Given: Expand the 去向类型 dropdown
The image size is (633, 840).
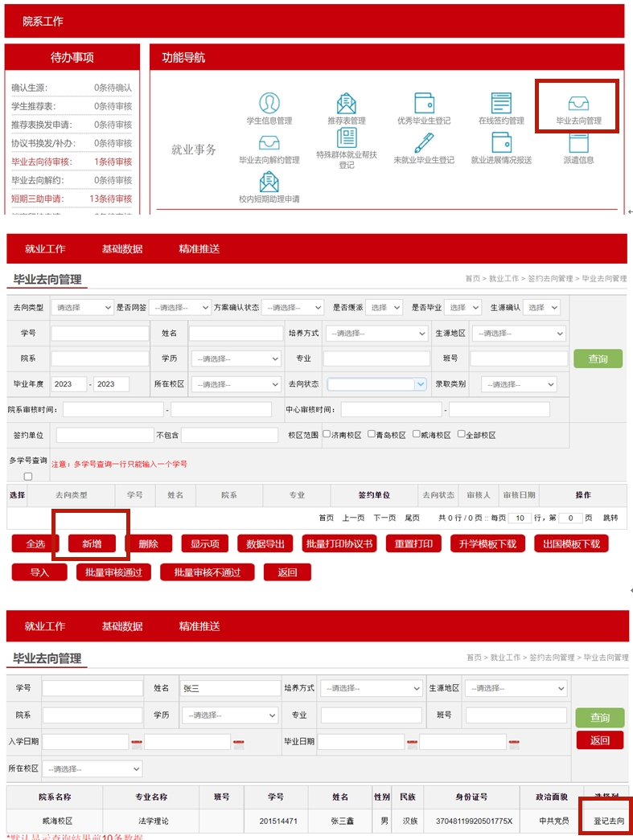Looking at the screenshot, I should [x=82, y=308].
